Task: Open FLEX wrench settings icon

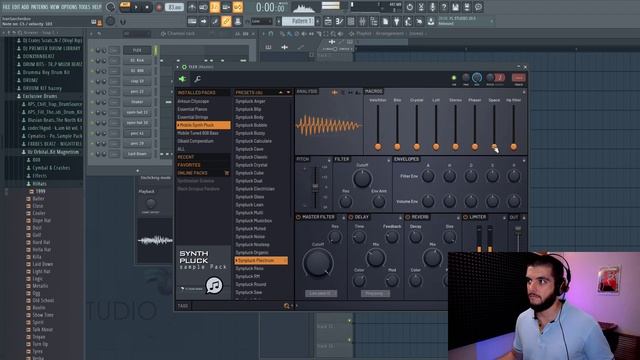Action: point(197,79)
